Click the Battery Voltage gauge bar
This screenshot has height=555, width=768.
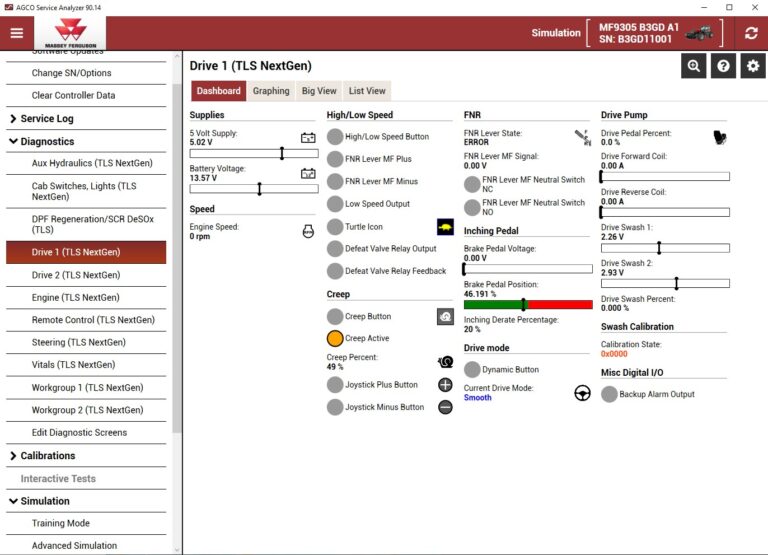click(x=254, y=189)
